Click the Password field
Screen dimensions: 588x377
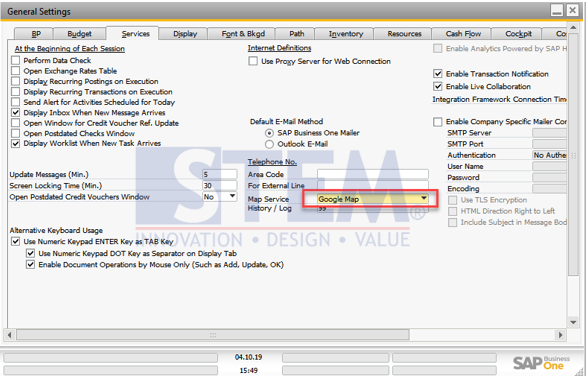click(549, 178)
